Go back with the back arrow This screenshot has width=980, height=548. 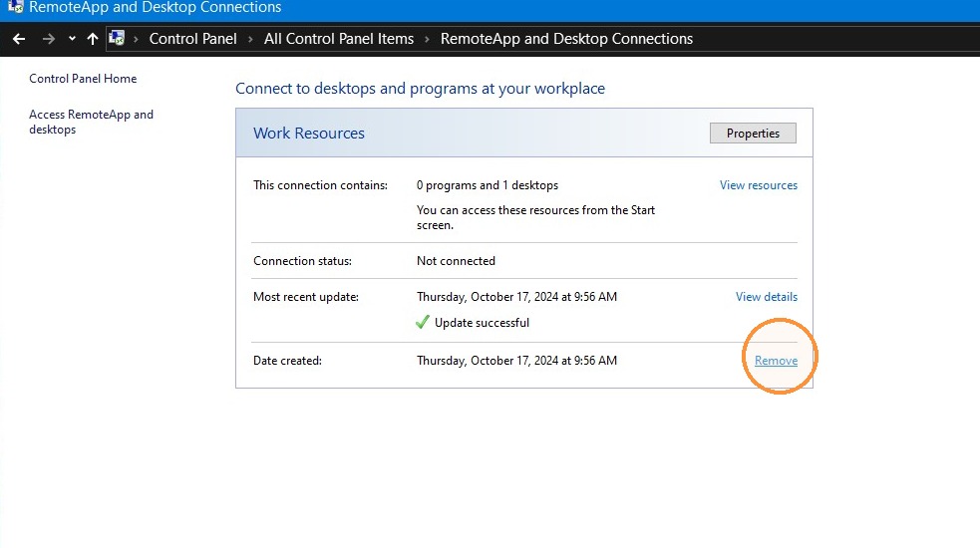(19, 39)
